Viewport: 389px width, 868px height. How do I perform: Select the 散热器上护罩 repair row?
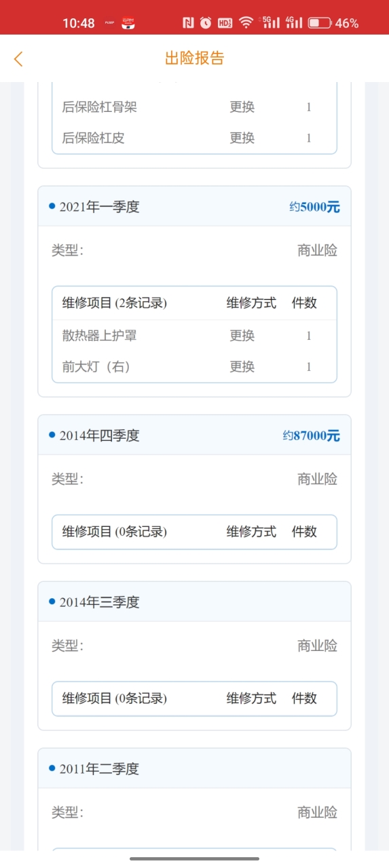(x=194, y=336)
